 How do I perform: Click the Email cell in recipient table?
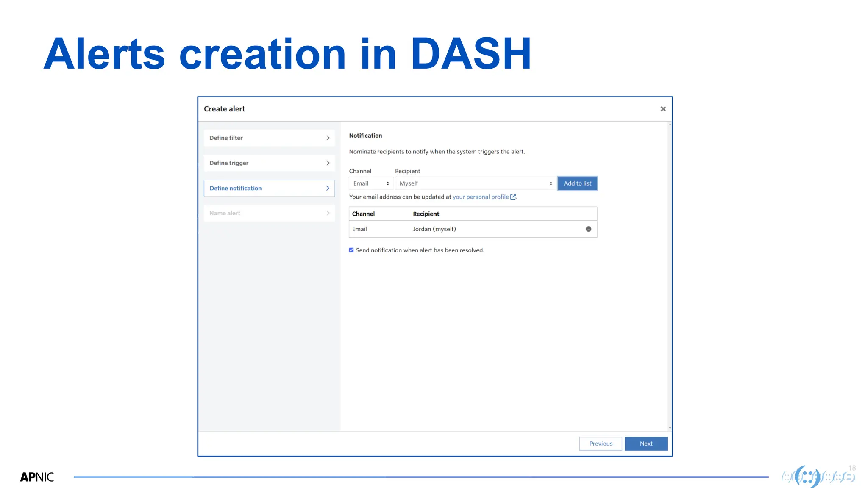click(359, 229)
